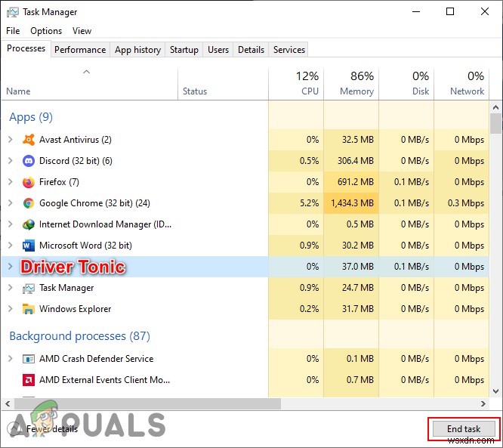The image size is (503, 448).
Task: Click the horizontal scrollbar thumb
Action: tap(147, 403)
